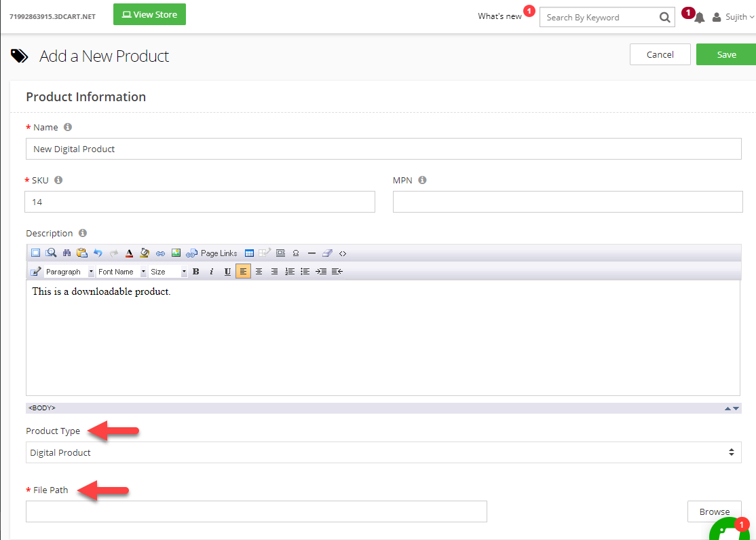Open the Product Type dropdown

tap(383, 452)
